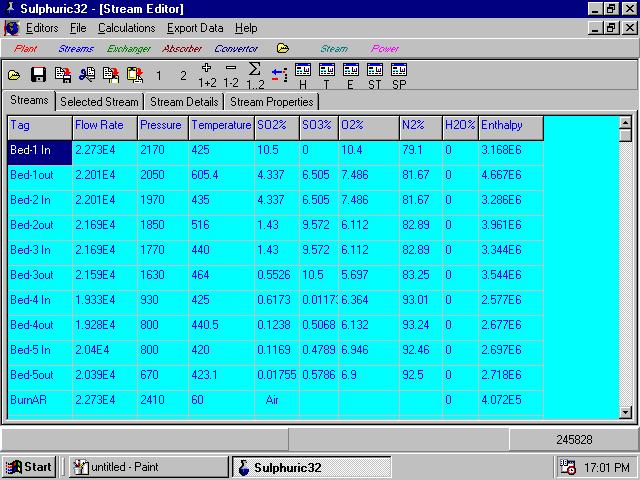
Task: Click the floppy disk save icon
Action: (38, 75)
